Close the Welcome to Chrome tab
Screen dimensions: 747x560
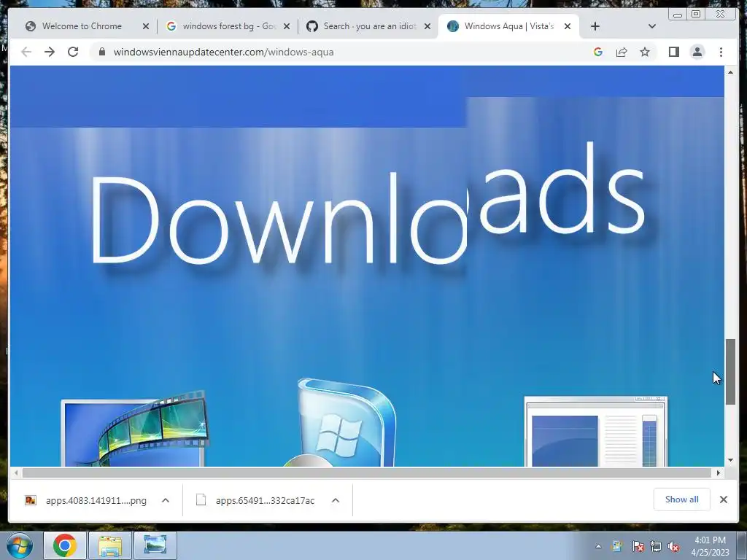click(x=146, y=26)
